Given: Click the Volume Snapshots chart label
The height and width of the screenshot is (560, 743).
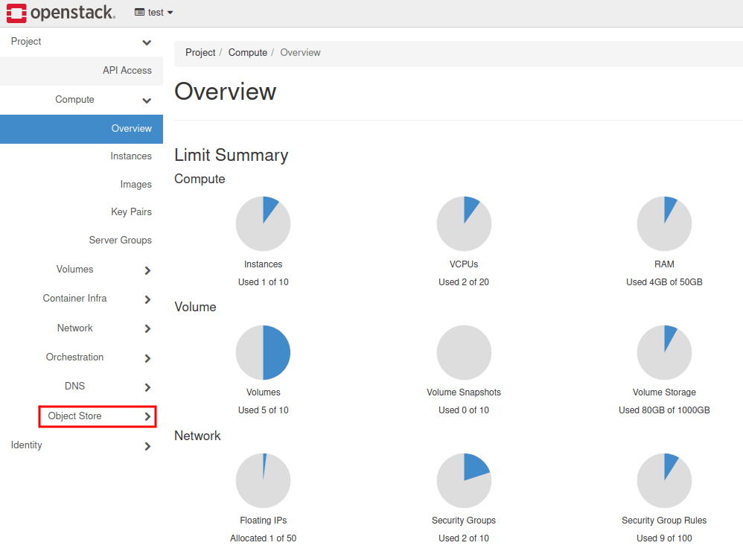Looking at the screenshot, I should [464, 392].
